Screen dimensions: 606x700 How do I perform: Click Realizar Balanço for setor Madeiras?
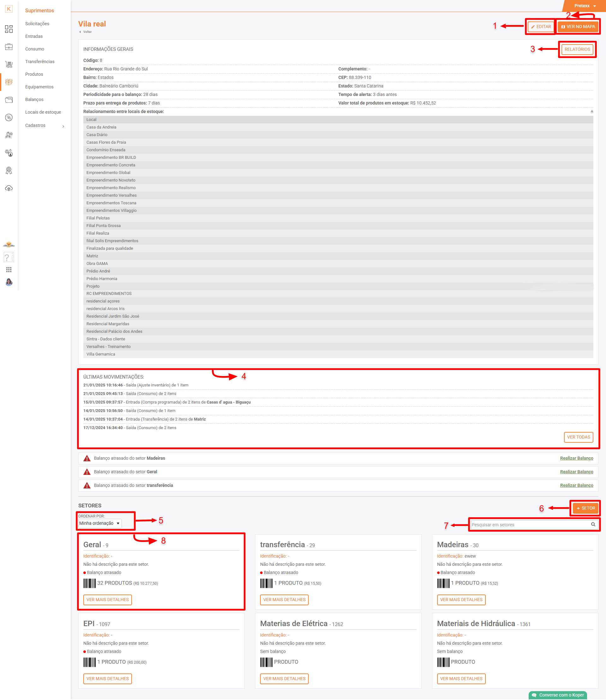pyautogui.click(x=576, y=458)
